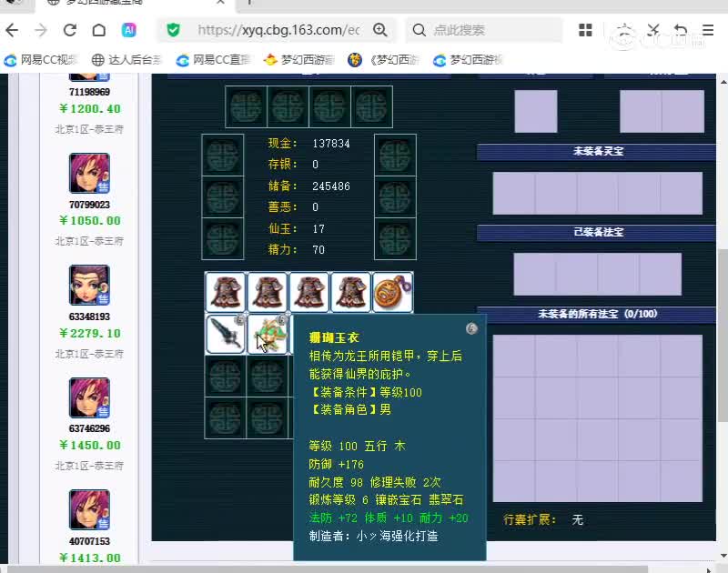Click the 现金 value 137834
Viewport: 728px width, 573px height.
click(x=331, y=144)
